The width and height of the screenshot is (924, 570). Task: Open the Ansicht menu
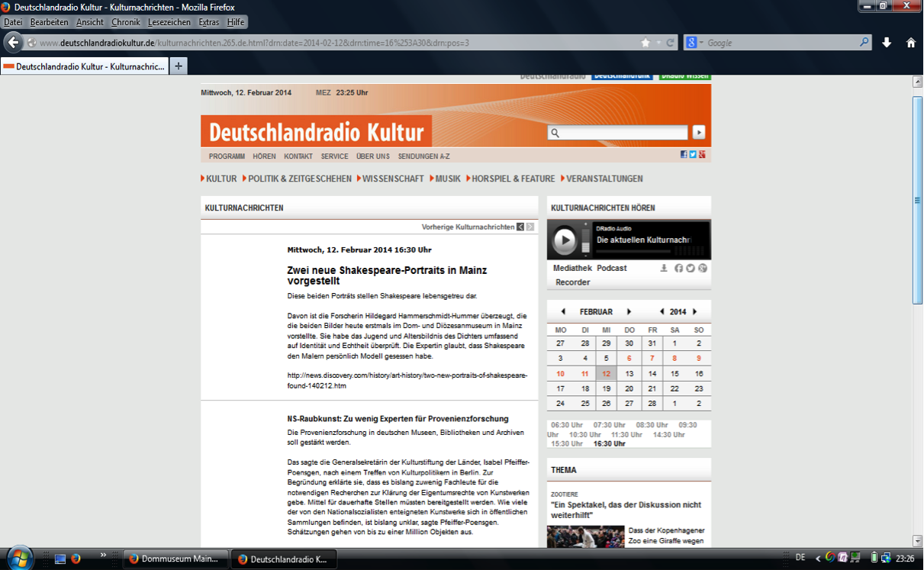(90, 22)
